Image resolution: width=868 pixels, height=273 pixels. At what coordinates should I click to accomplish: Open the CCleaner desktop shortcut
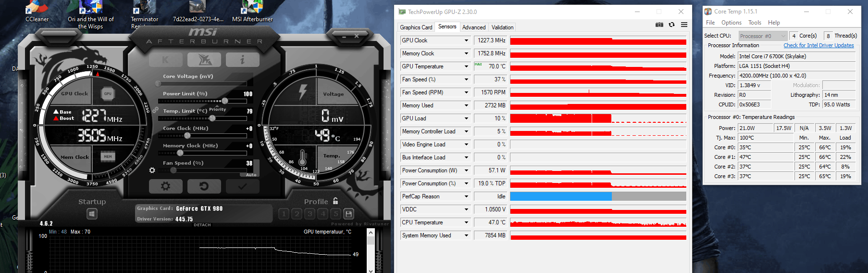pos(37,12)
